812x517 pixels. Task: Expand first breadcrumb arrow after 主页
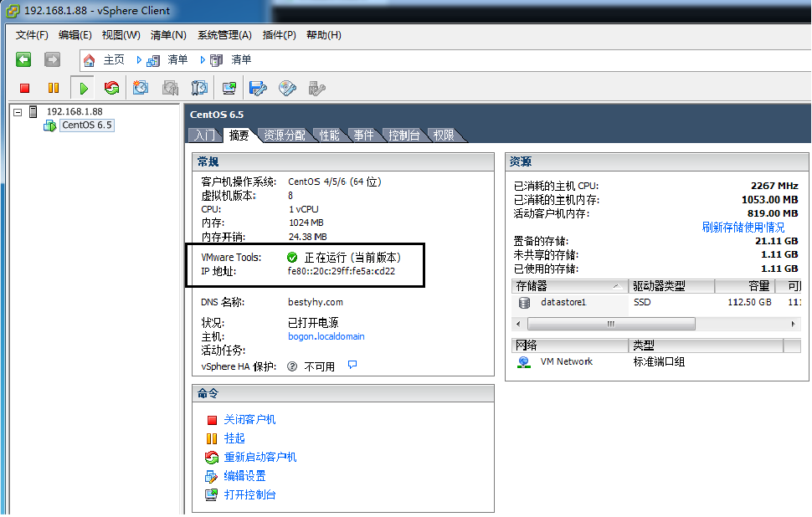(139, 60)
